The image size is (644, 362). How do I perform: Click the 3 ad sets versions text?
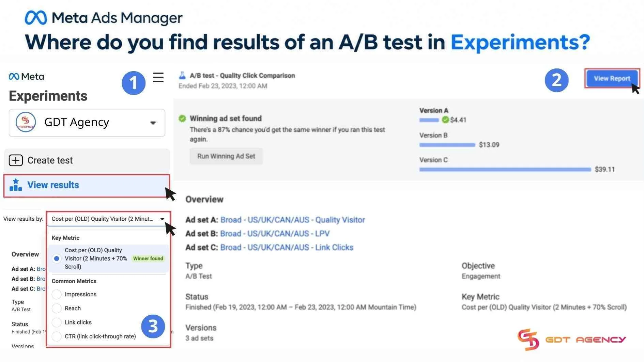pyautogui.click(x=199, y=338)
